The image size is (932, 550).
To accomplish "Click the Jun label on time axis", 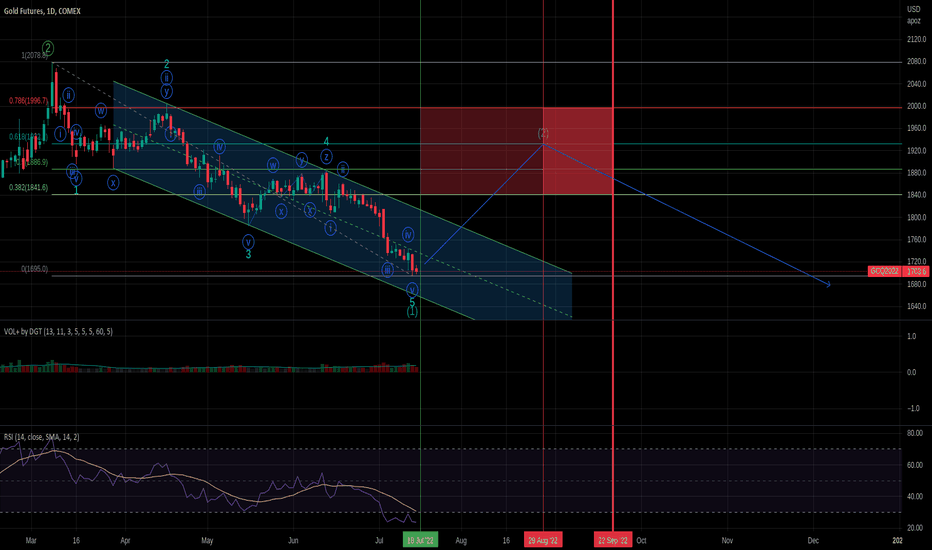I will click(293, 540).
